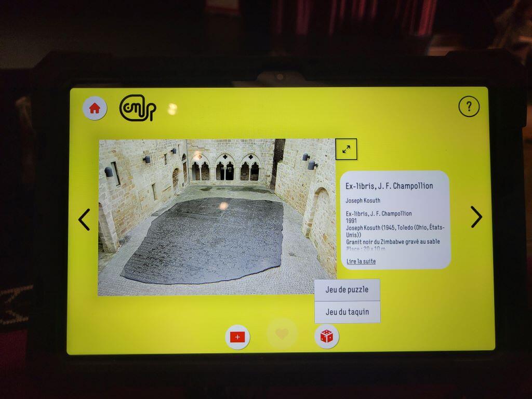Click the Granit noir du Zimbabwe line

[393, 242]
